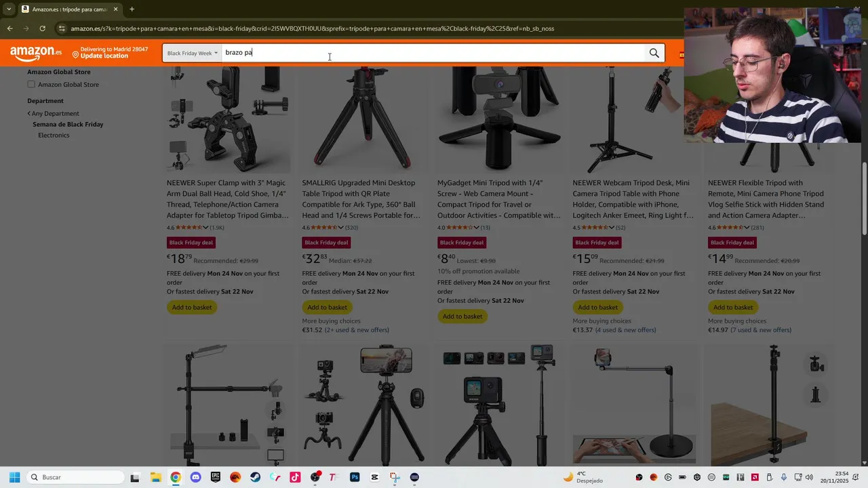Screen dimensions: 868x488
Task: Open the GoPro selfie stick tripod thumbnail
Action: pos(498,405)
